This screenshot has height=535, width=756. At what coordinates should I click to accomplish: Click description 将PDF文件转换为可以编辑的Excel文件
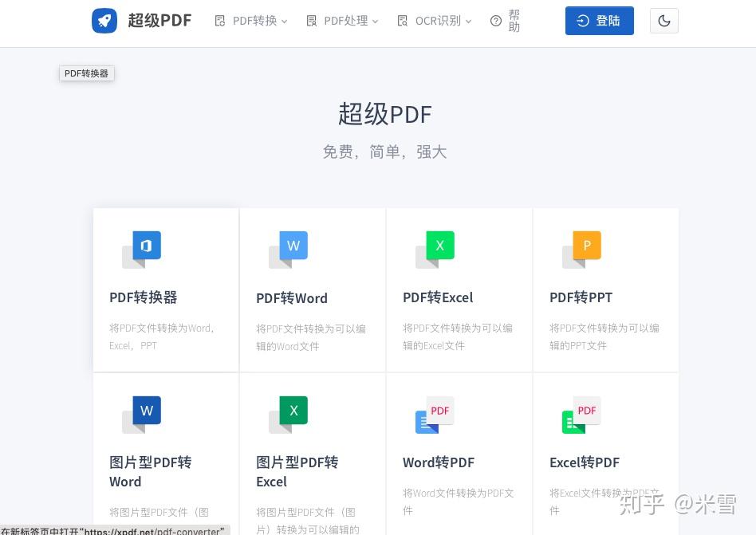458,337
